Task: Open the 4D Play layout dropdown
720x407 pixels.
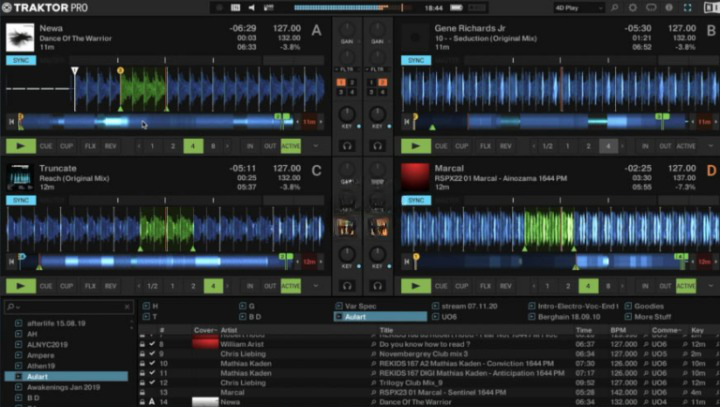Action: click(579, 7)
